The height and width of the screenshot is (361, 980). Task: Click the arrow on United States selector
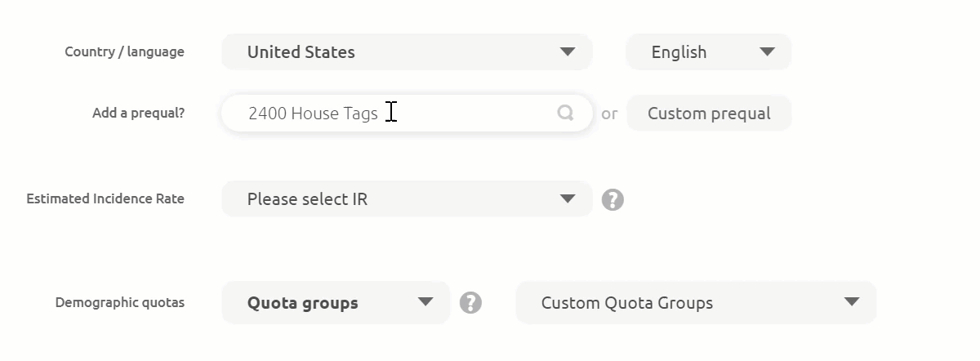coord(568,51)
